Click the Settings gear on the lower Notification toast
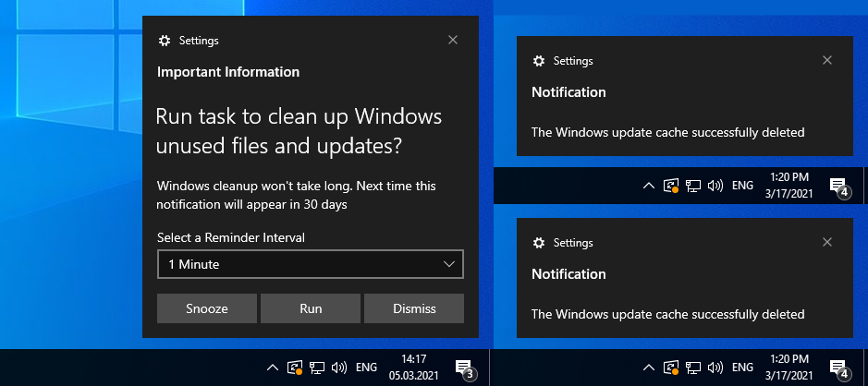 pyautogui.click(x=539, y=243)
